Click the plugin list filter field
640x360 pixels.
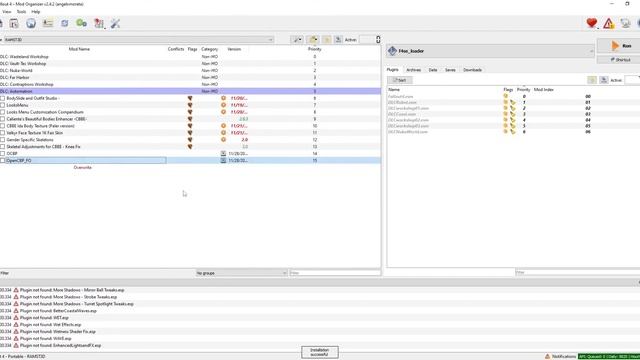(577, 272)
